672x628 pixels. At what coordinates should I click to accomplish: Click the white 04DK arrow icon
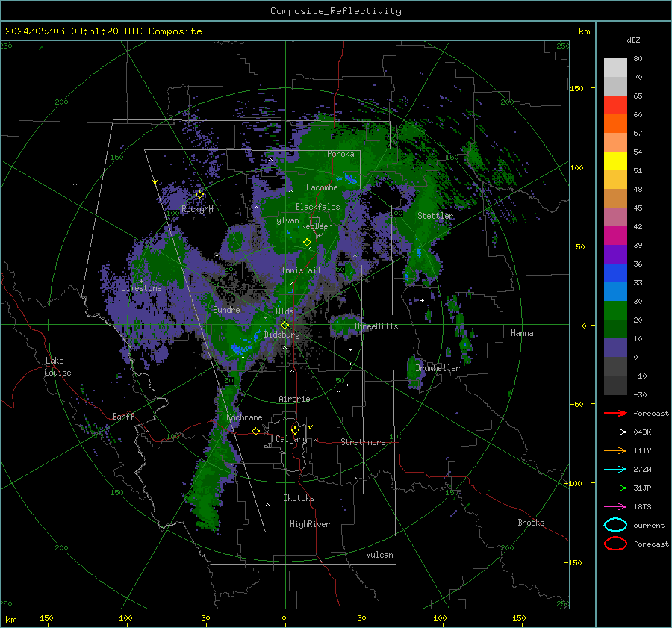pos(615,432)
